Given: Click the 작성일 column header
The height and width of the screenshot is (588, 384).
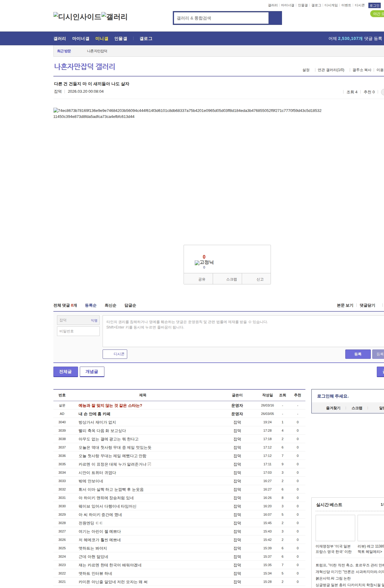Looking at the screenshot, I should coord(267,395).
